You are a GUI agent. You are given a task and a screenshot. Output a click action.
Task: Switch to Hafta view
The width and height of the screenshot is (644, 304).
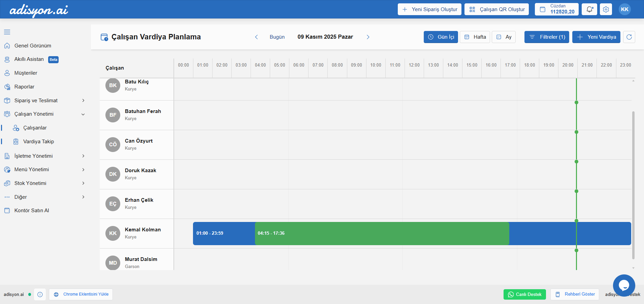tap(475, 37)
